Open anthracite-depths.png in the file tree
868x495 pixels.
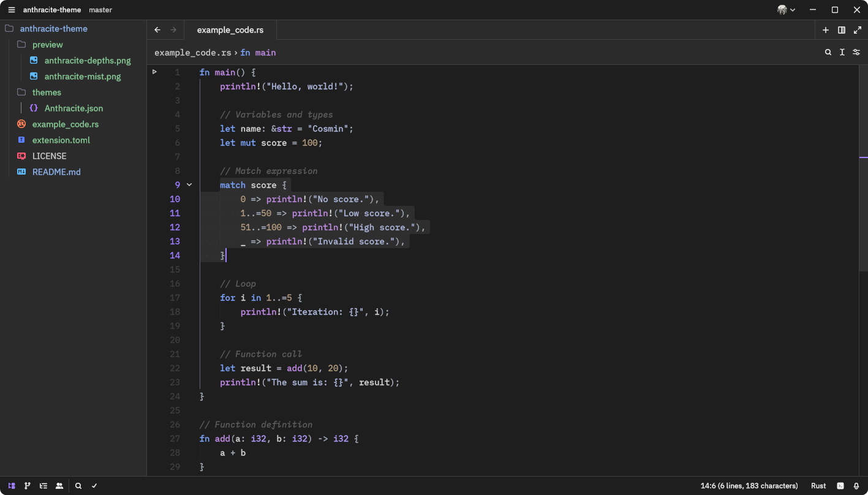pyautogui.click(x=88, y=61)
